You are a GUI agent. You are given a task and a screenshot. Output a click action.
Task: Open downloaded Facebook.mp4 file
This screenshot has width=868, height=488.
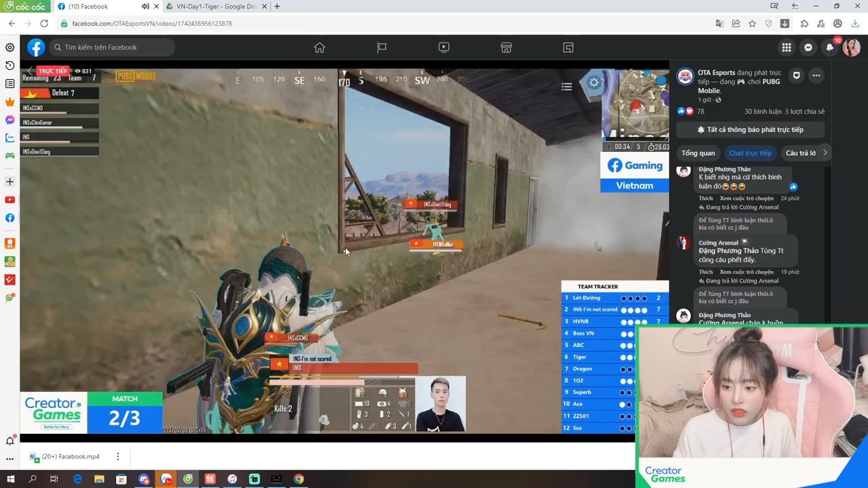[64, 456]
